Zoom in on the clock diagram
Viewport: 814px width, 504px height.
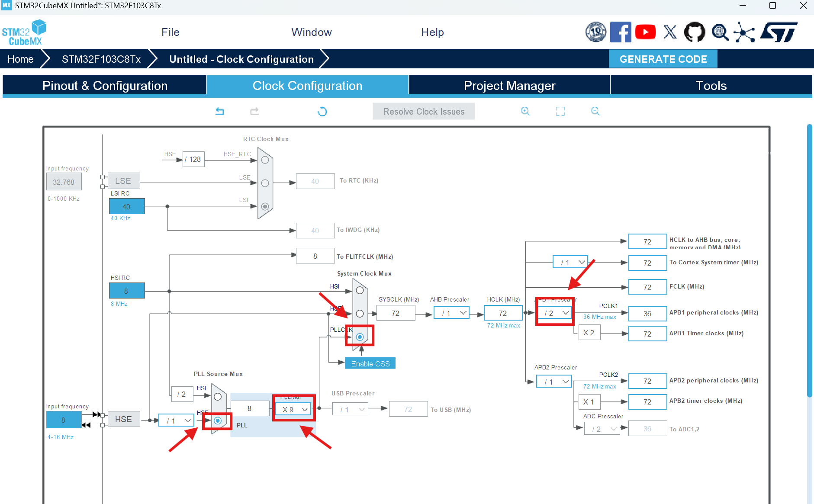525,111
